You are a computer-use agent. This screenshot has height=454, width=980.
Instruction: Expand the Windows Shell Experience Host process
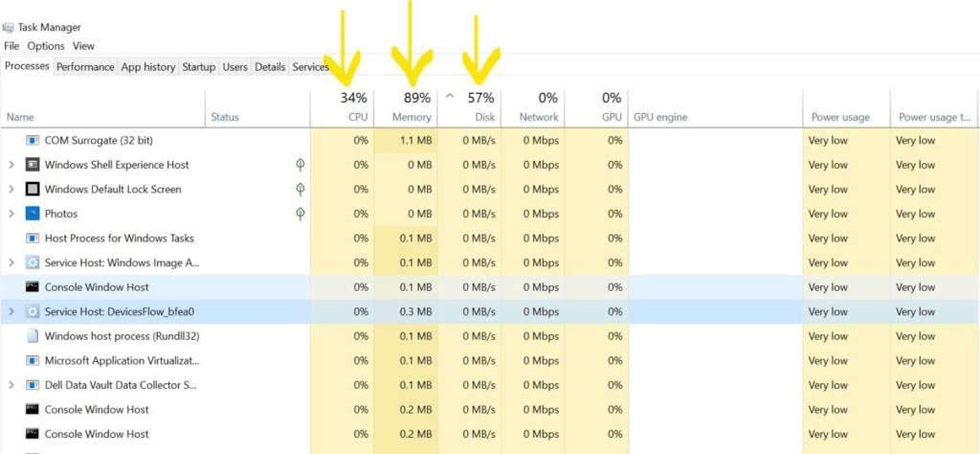11,165
